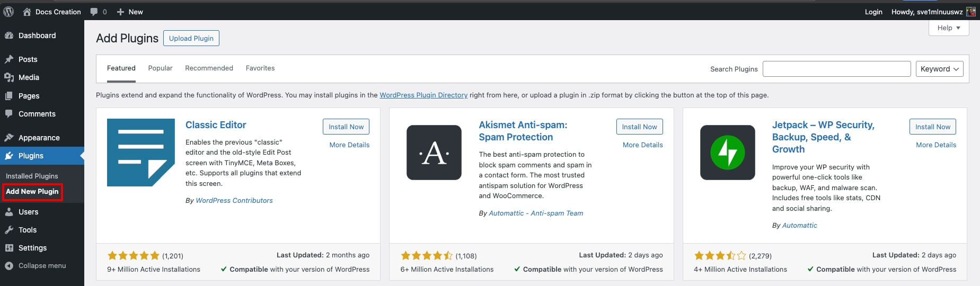This screenshot has width=980, height=286.
Task: Open the WordPress Plugin Directory link
Action: pos(423,95)
